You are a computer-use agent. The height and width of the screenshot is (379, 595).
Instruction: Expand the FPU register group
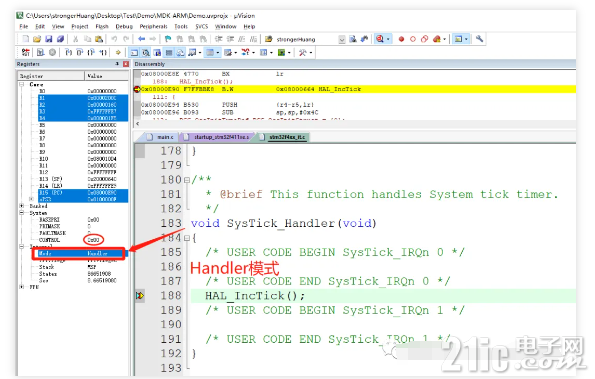(22, 287)
